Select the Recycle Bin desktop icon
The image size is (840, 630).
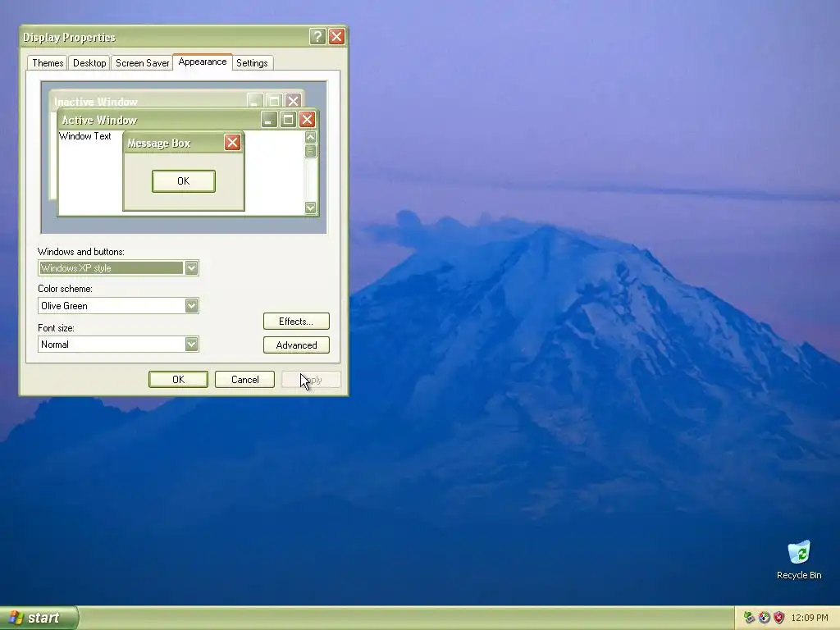[x=799, y=560]
